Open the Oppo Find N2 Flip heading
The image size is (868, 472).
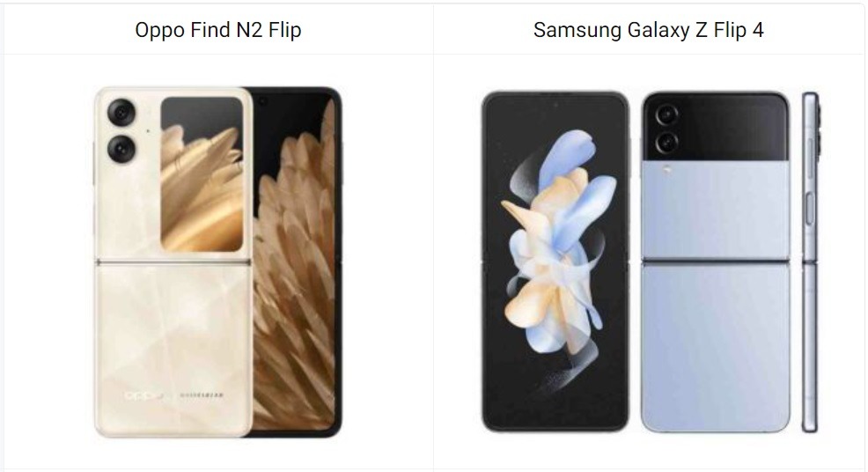tap(218, 30)
